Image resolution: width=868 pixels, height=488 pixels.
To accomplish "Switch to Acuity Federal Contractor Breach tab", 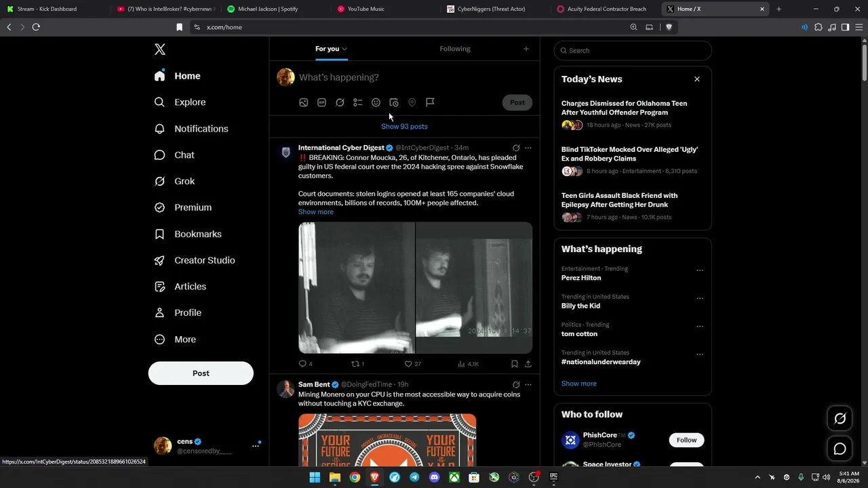I will [606, 9].
